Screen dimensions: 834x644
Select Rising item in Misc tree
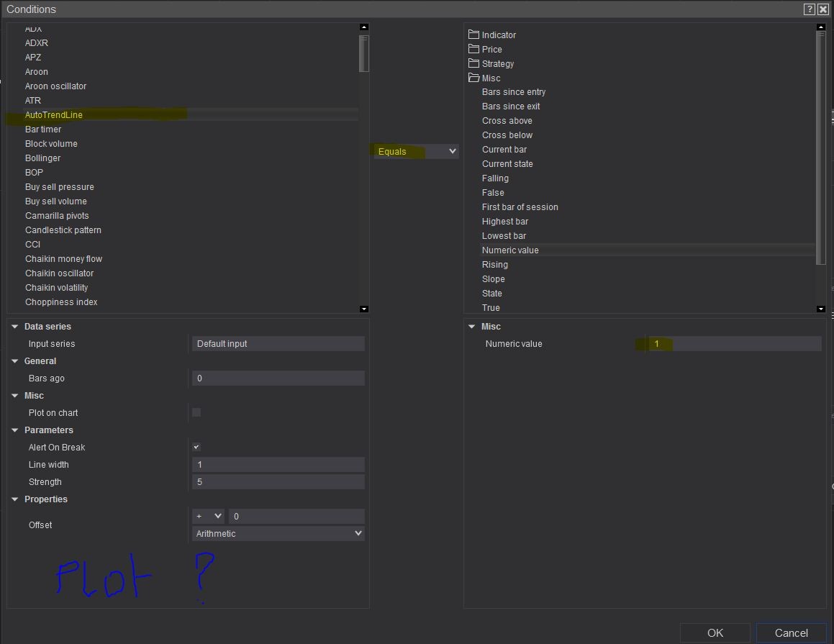coord(494,264)
